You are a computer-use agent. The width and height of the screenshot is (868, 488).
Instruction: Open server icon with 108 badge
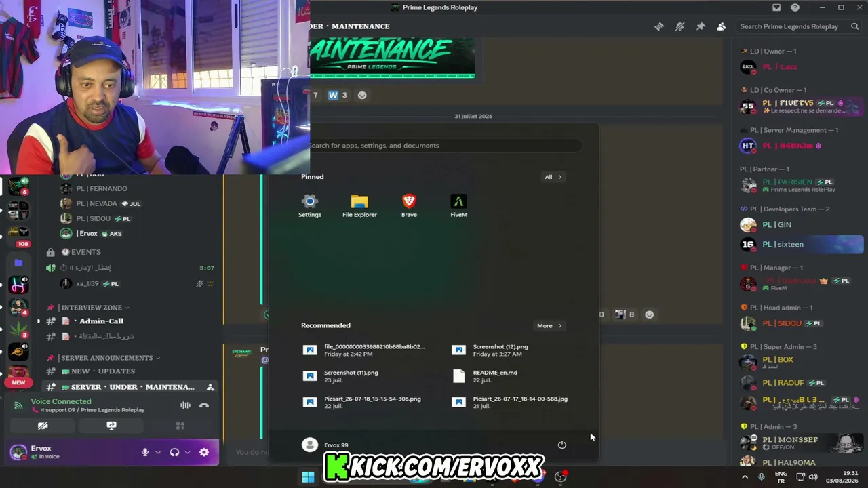click(x=18, y=235)
